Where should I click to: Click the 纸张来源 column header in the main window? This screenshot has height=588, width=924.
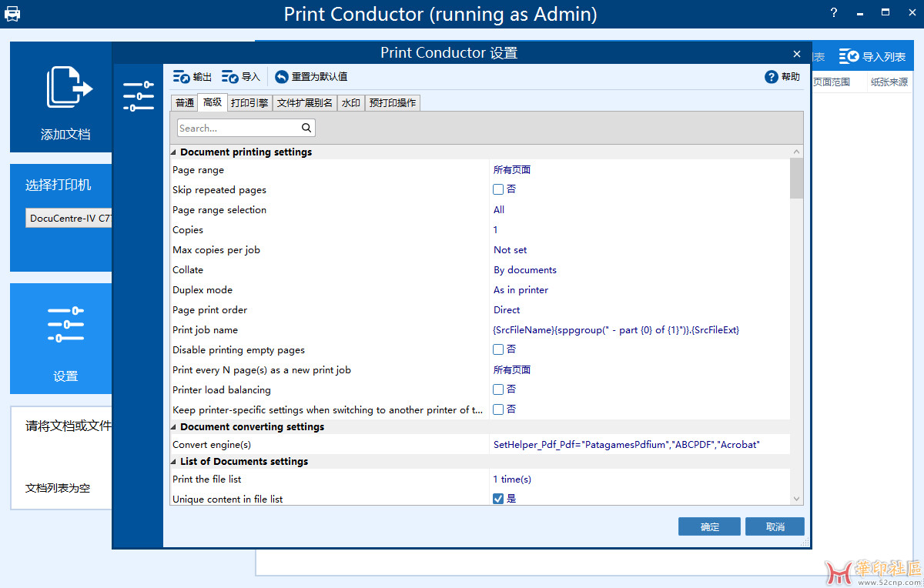pos(889,82)
